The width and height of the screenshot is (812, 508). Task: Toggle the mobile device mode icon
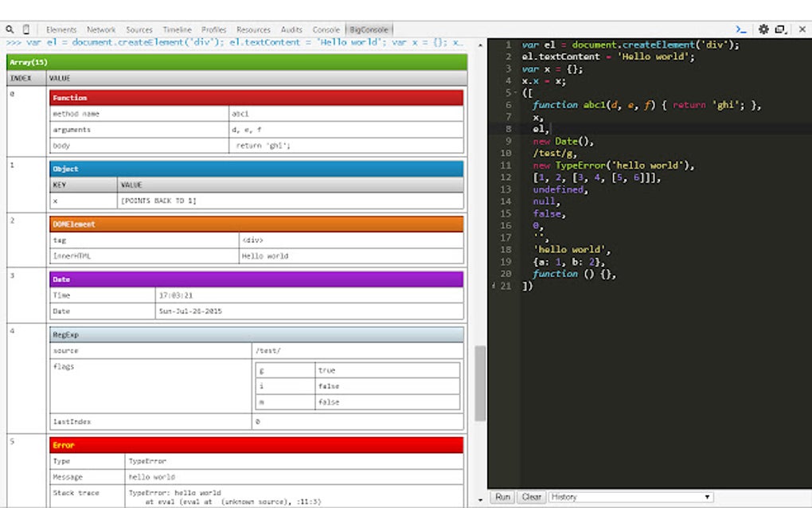26,29
